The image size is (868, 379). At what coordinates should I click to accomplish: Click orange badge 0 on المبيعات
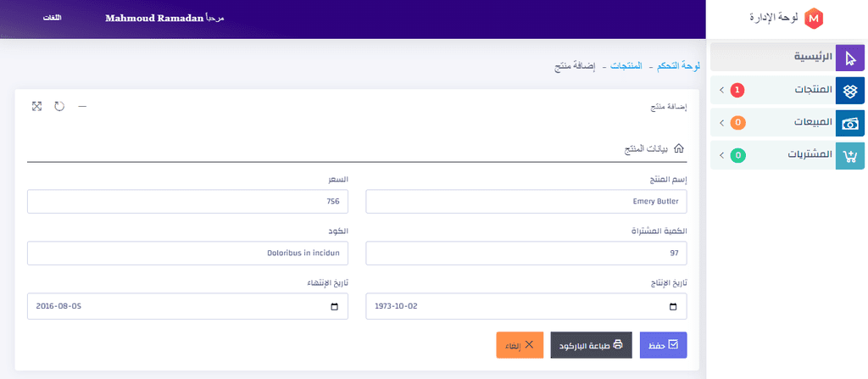click(x=737, y=123)
